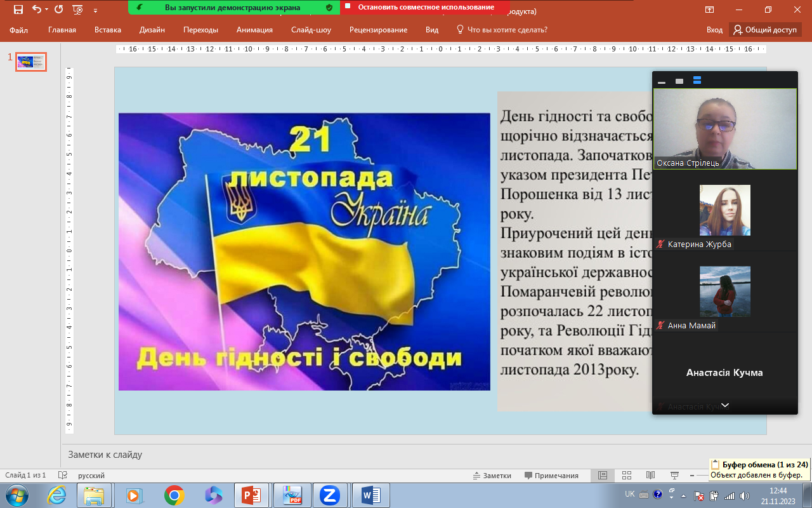Open the Undo history dropdown arrow
Screen dimensions: 812x508
[48, 10]
